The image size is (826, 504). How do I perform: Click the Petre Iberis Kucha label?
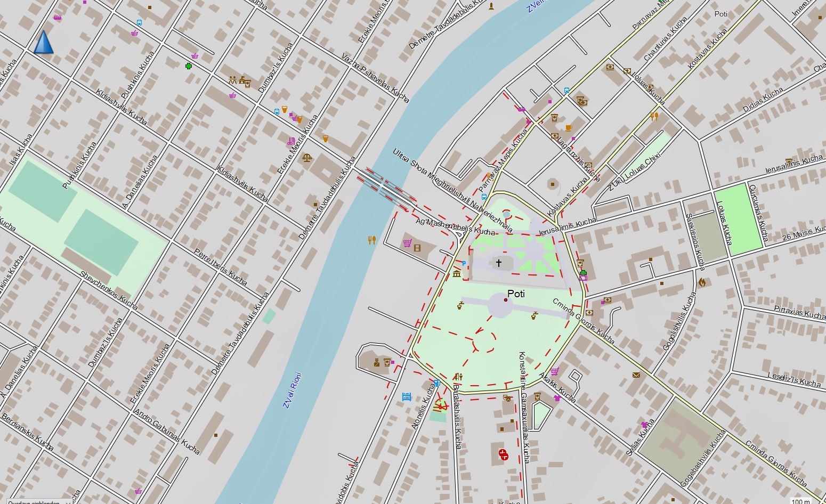point(221,266)
